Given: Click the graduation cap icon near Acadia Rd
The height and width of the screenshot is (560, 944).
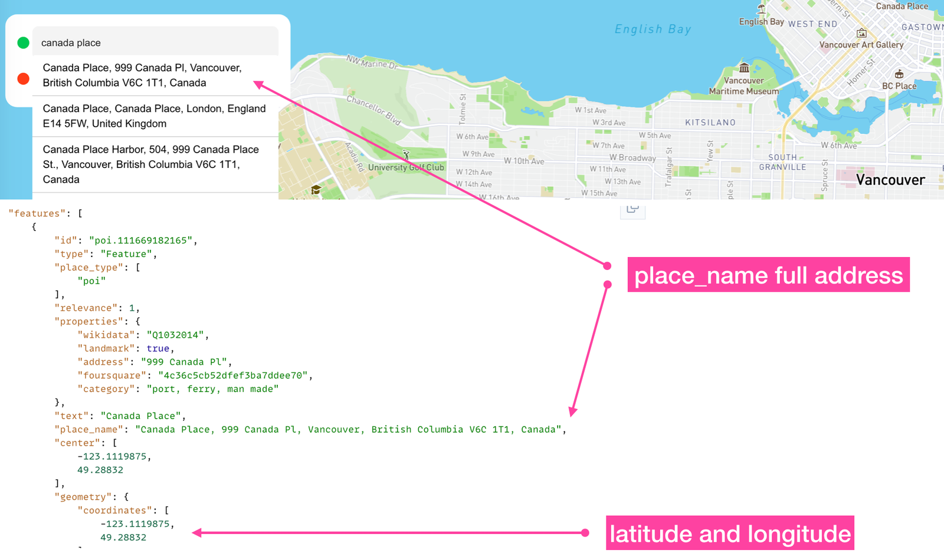Looking at the screenshot, I should coord(316,190).
